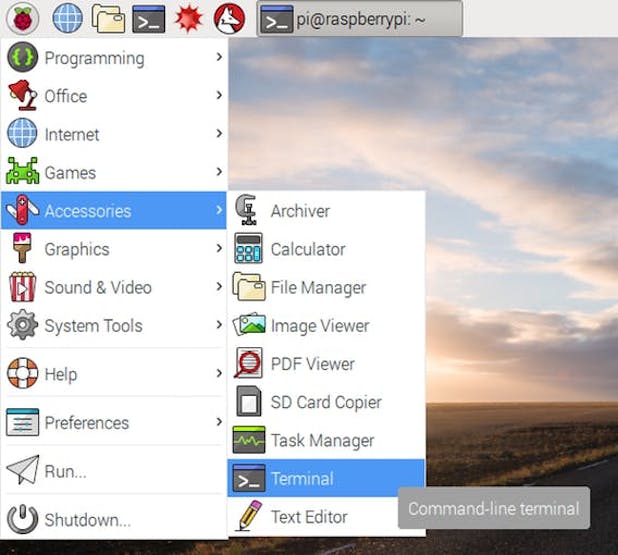Click the File Manager folder icon in submenu
The image size is (618, 555).
(248, 287)
